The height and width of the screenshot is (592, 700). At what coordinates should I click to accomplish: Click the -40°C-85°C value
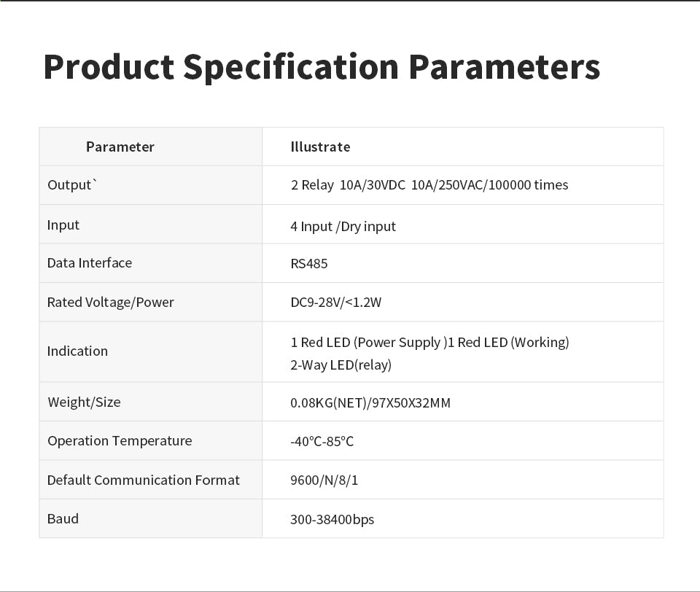coord(322,442)
